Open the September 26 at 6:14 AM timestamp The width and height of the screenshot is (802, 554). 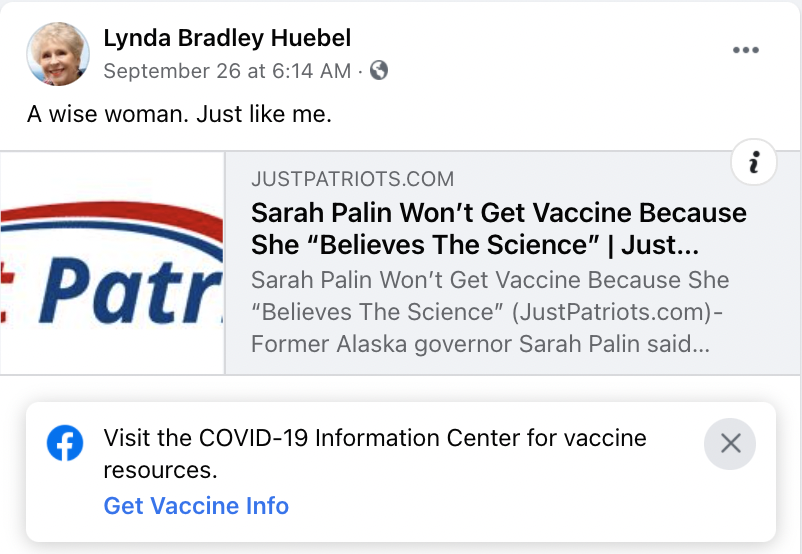coord(227,71)
